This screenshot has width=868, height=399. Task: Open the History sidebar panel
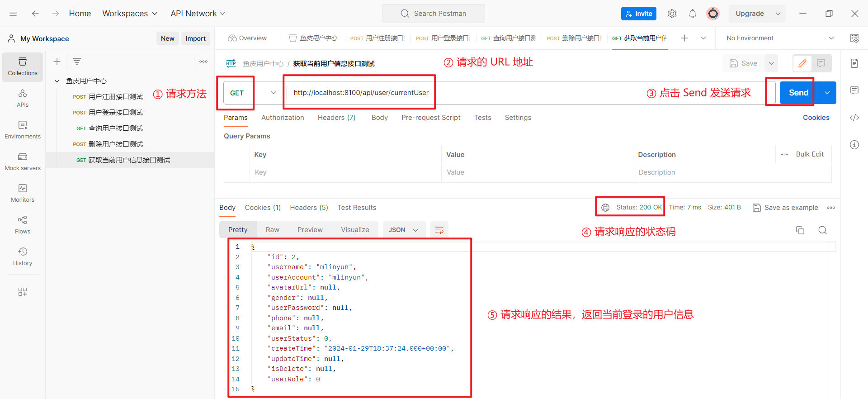23,256
